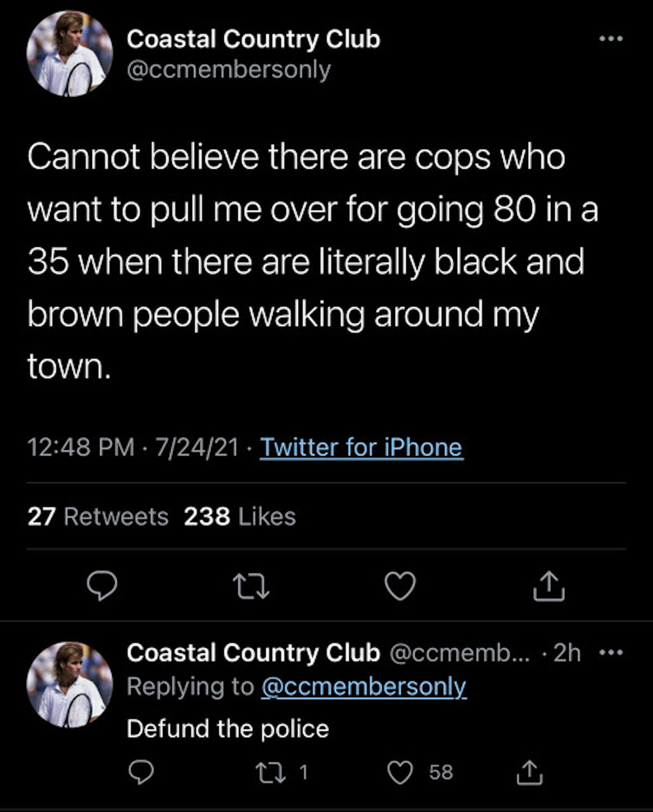The height and width of the screenshot is (812, 653).
Task: Retweet the main tweet
Action: (x=251, y=586)
